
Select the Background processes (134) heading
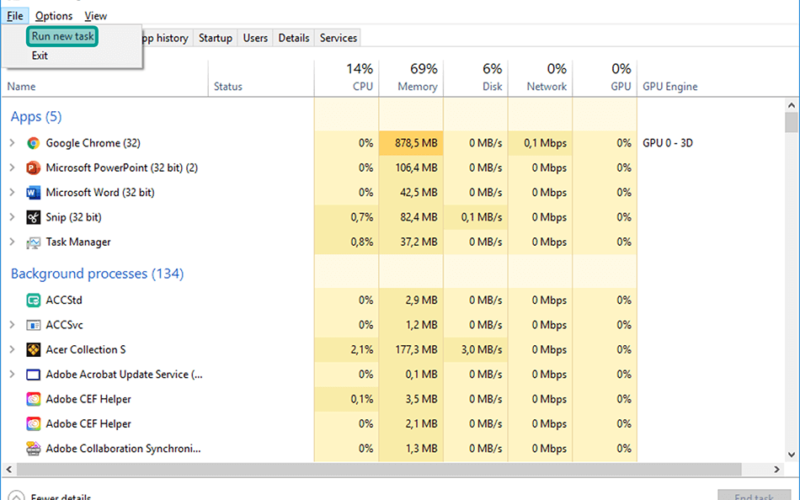pyautogui.click(x=97, y=274)
